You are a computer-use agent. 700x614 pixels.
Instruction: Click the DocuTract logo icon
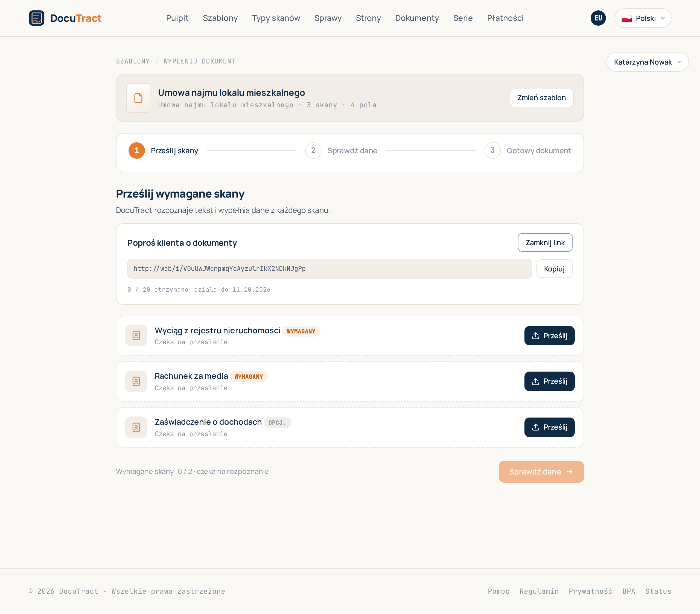(37, 18)
